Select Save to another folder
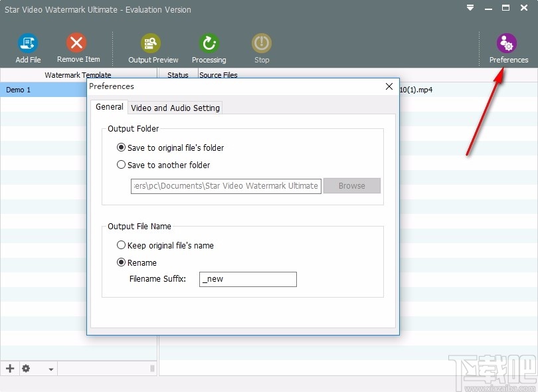The width and height of the screenshot is (538, 392). [x=163, y=165]
